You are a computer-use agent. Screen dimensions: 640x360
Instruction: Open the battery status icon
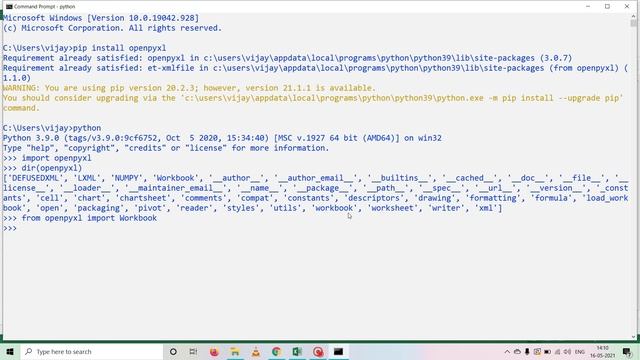click(x=547, y=351)
